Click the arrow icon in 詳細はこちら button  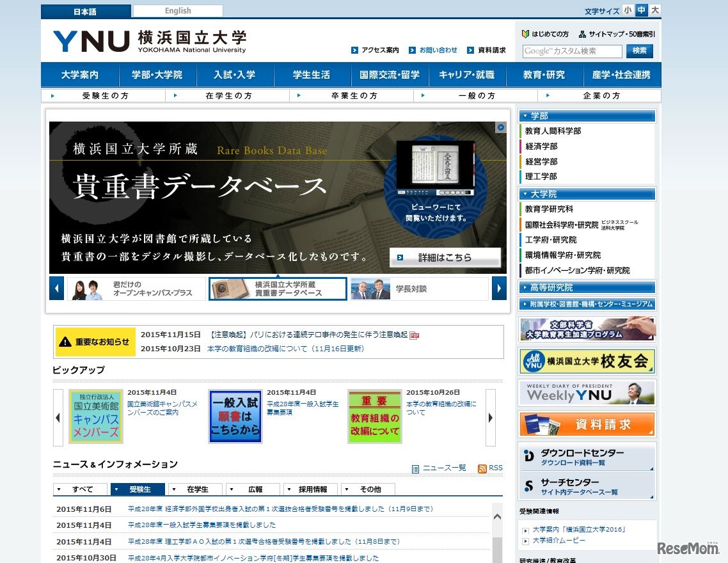[x=400, y=258]
